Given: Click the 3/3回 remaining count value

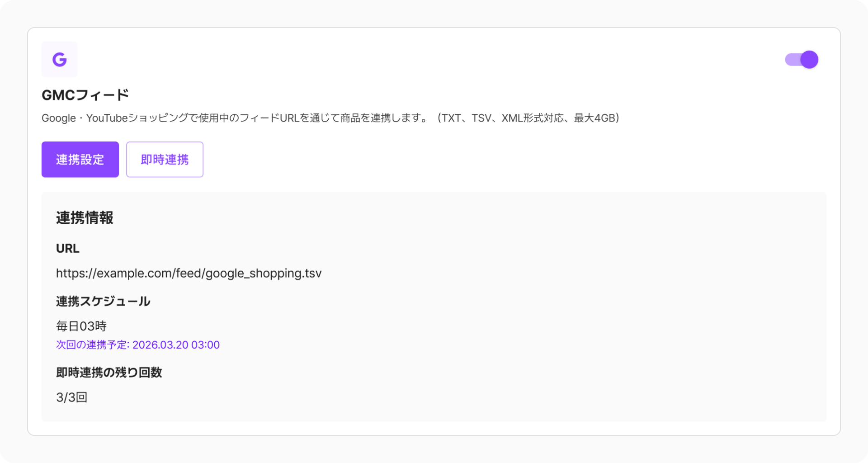Looking at the screenshot, I should click(x=71, y=397).
